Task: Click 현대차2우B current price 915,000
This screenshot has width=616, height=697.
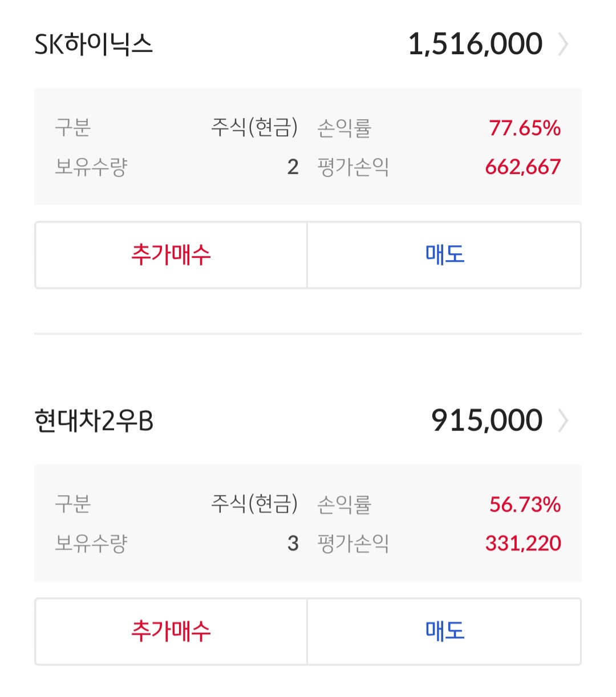Action: coord(487,421)
